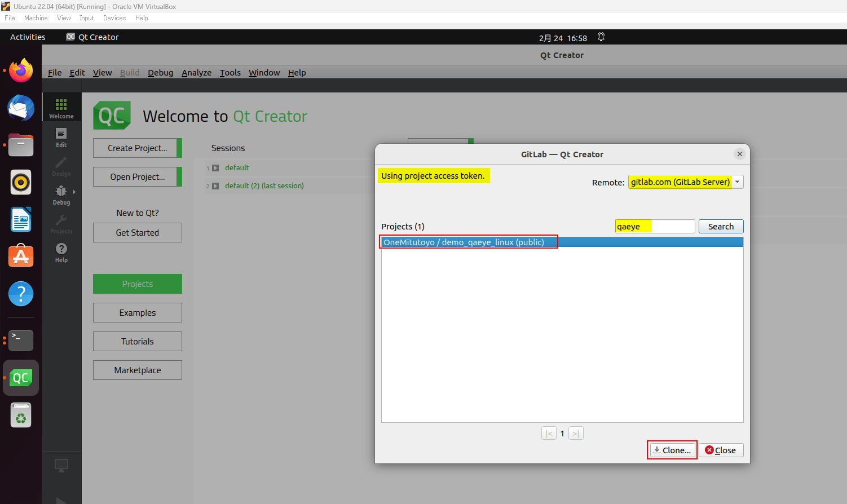Open the Tools menu

pos(230,73)
